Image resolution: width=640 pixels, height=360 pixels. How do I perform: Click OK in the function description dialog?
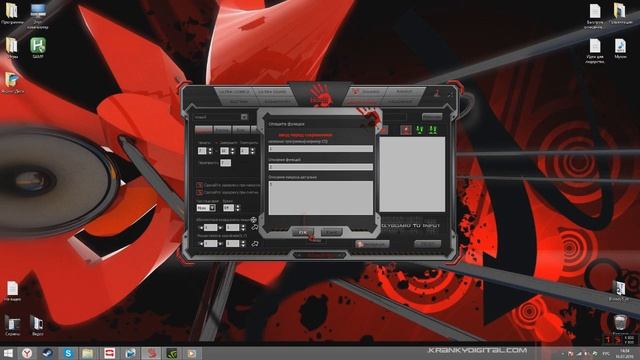303,232
